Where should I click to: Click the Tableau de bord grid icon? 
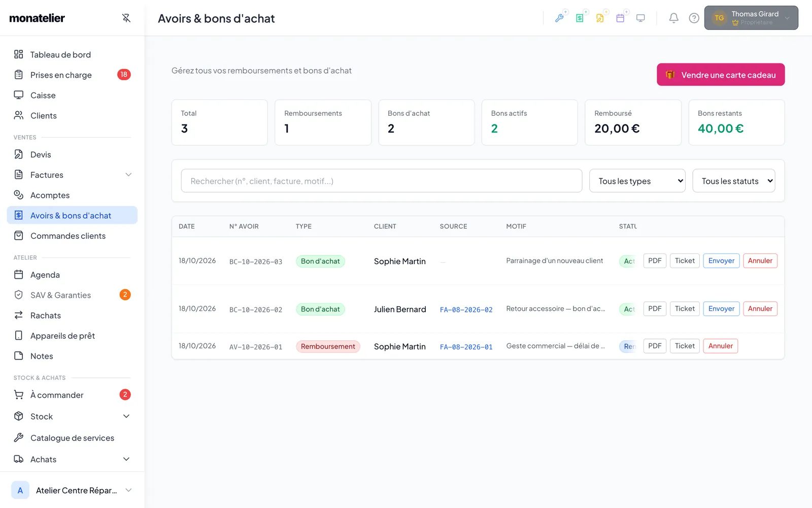19,54
